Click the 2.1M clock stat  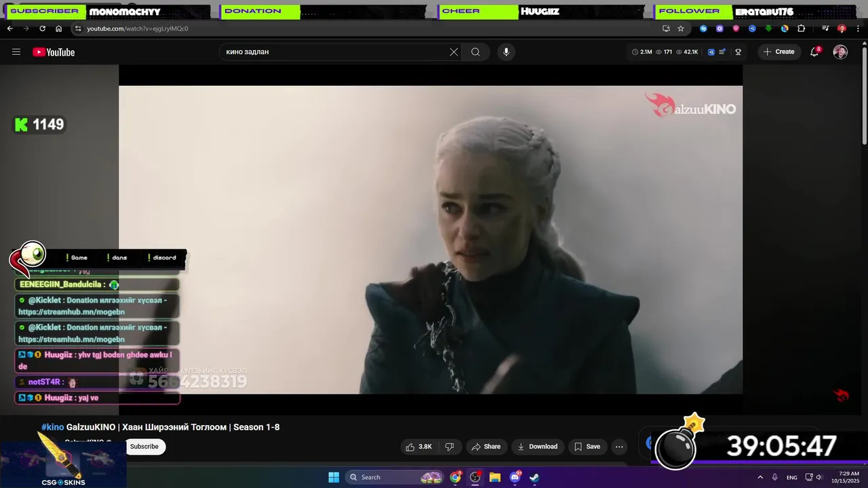tap(642, 52)
